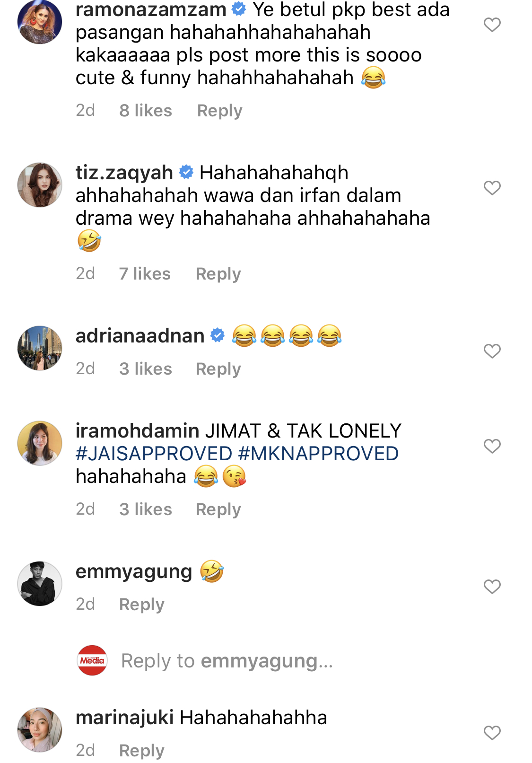
Task: Open tiz.zaqyah's profile avatar
Action: (40, 185)
